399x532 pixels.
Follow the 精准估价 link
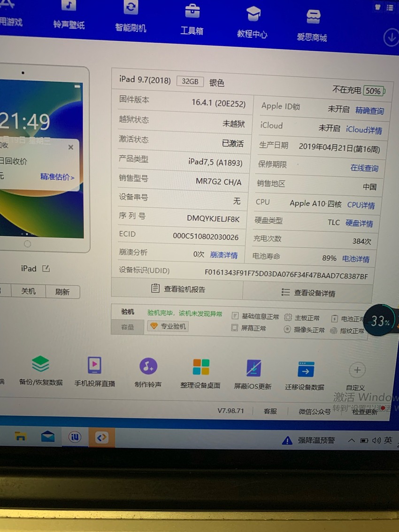(57, 177)
